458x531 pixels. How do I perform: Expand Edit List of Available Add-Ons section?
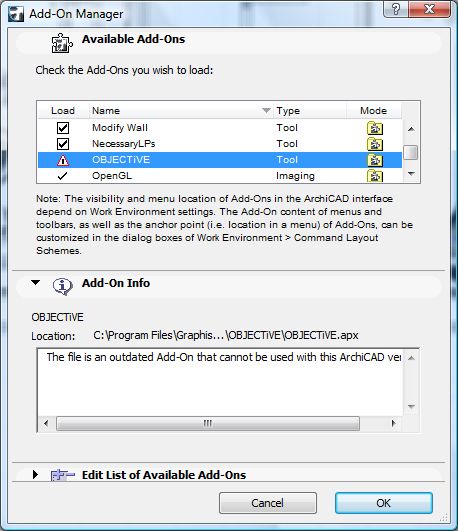35,475
